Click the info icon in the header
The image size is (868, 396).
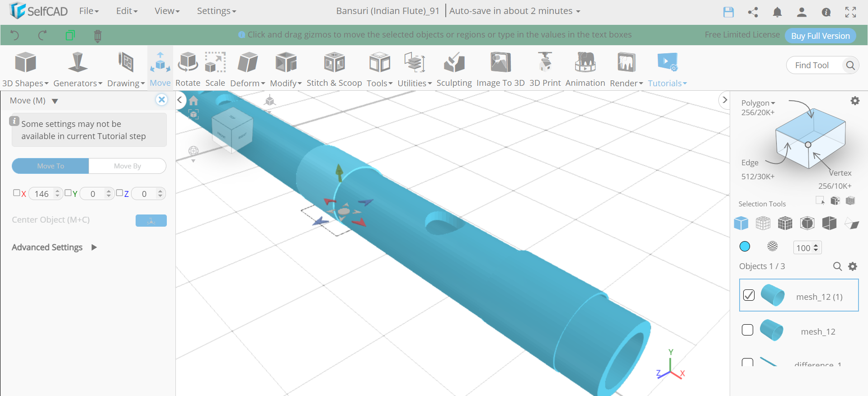[826, 12]
